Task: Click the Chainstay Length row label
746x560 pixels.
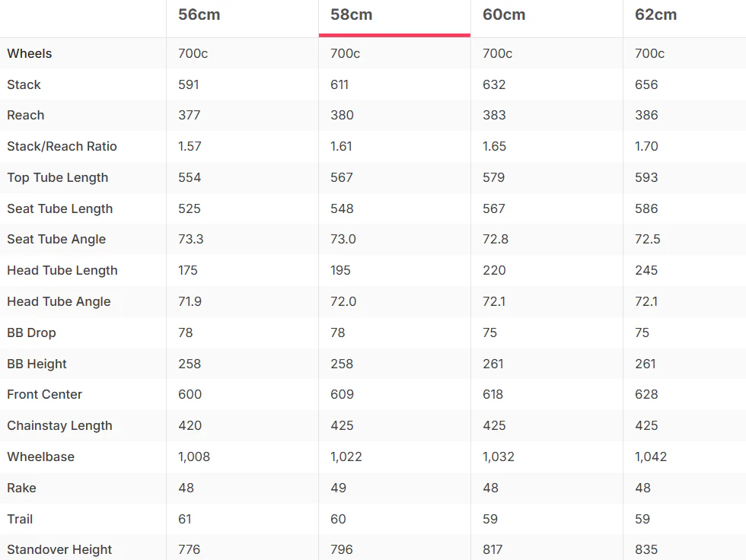Action: pos(59,425)
